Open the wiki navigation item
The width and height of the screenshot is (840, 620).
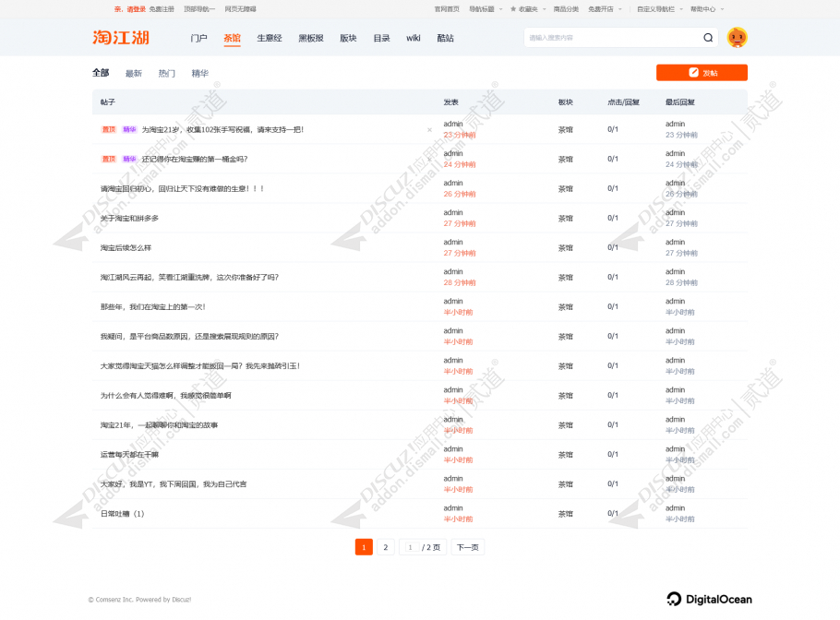(x=413, y=38)
